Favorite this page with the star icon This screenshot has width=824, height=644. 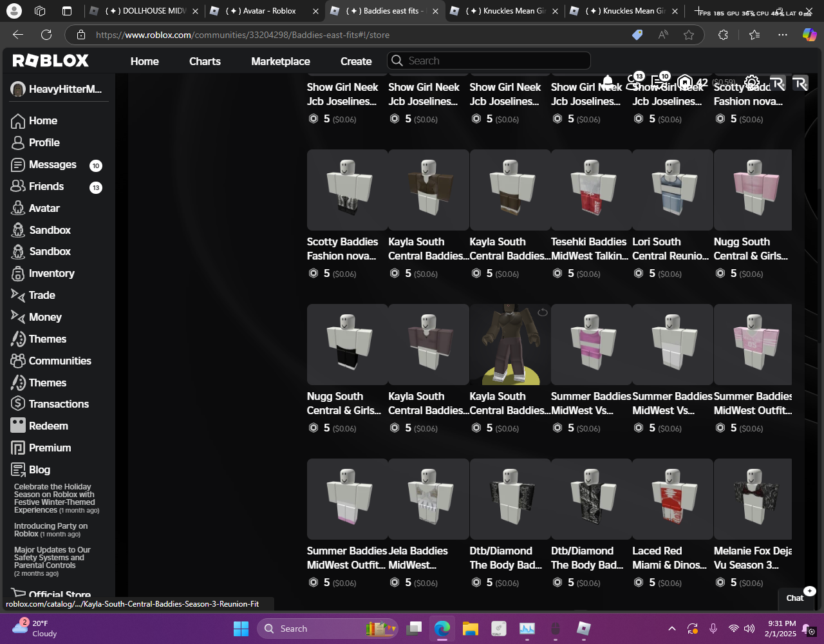689,35
